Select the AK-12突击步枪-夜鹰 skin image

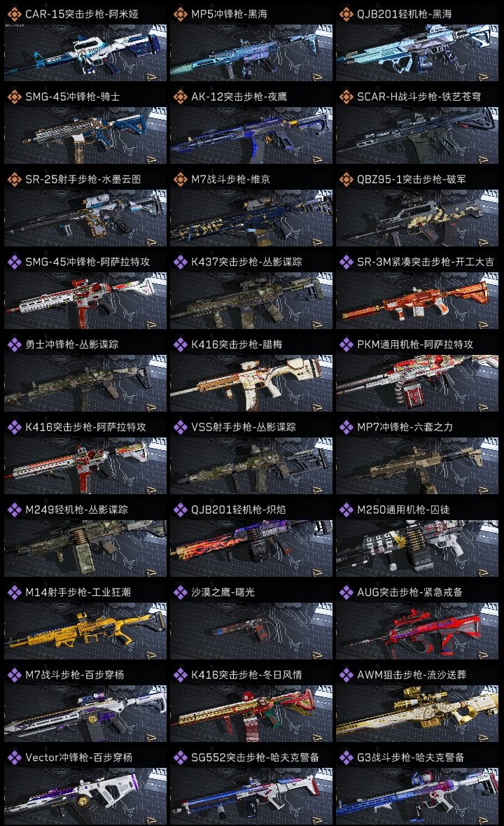251,135
